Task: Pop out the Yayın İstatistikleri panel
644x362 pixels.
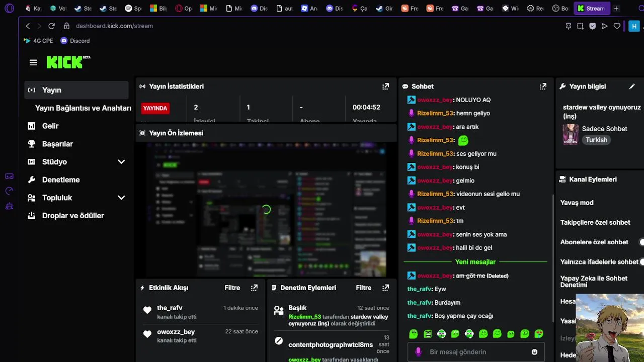Action: point(385,86)
